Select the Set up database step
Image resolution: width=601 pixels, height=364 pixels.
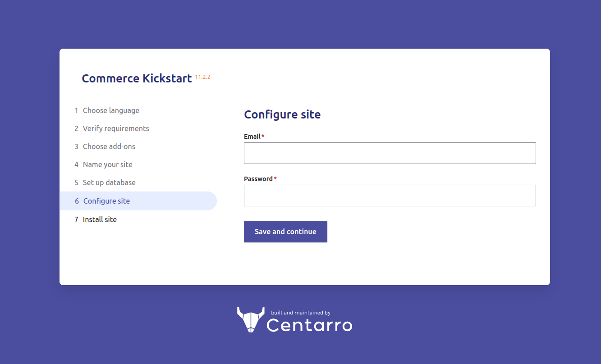click(105, 182)
